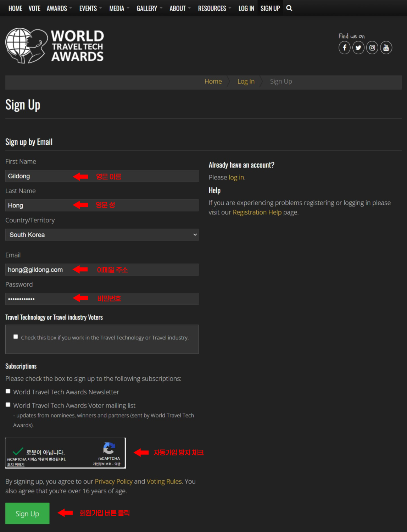The width and height of the screenshot is (407, 532).
Task: Open the Registration Help link
Action: pos(257,212)
